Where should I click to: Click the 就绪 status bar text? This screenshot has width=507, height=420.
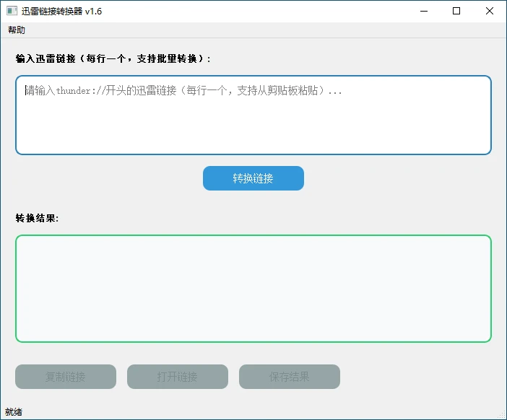[x=14, y=412]
